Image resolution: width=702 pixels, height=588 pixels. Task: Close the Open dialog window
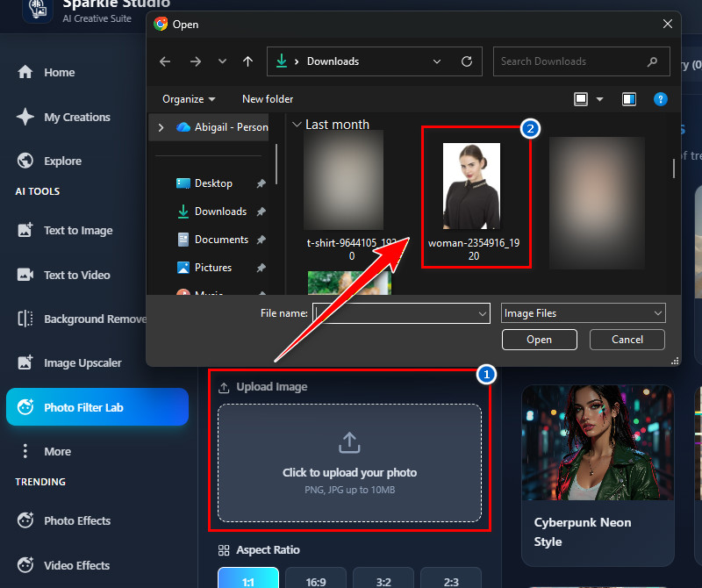tap(668, 24)
